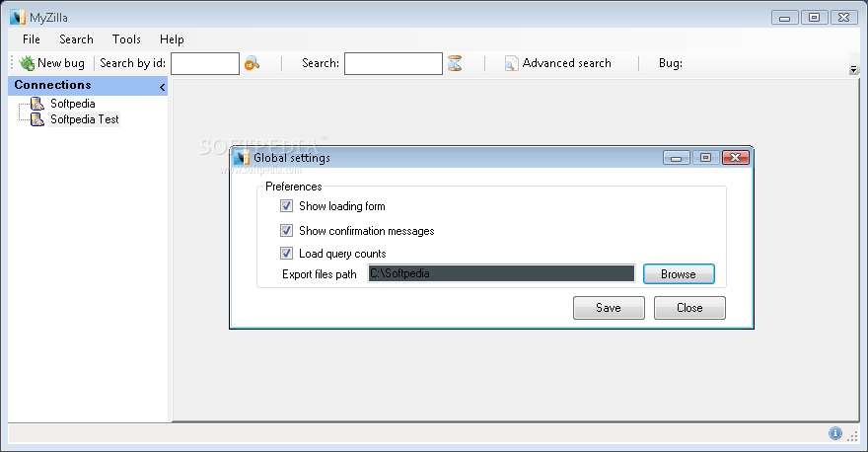Uncheck Show loading form checkbox
The image size is (868, 452).
click(x=286, y=206)
